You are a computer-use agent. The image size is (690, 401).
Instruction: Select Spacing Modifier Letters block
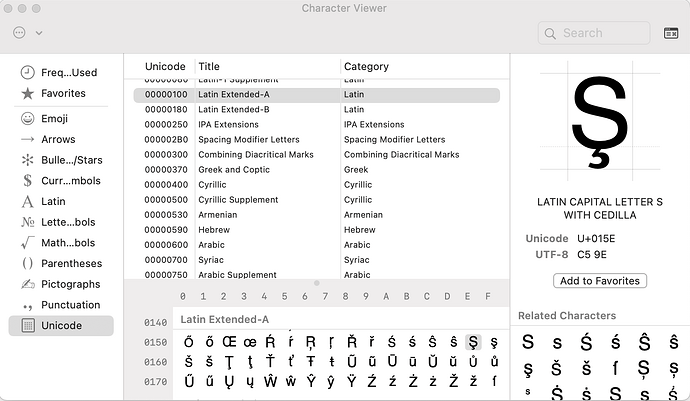click(x=316, y=140)
